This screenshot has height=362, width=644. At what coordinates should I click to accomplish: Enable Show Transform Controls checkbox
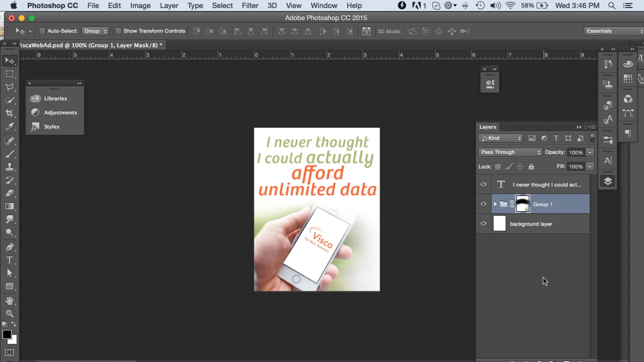(x=118, y=31)
